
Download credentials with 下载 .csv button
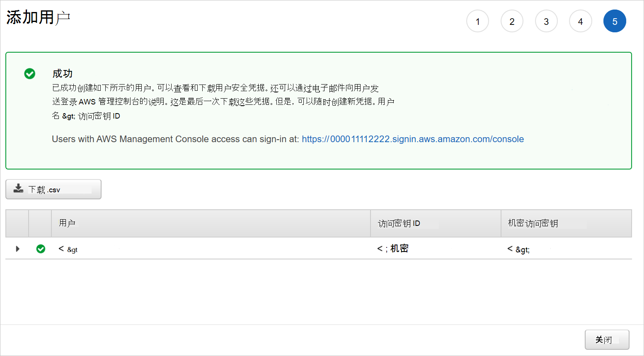pos(53,189)
